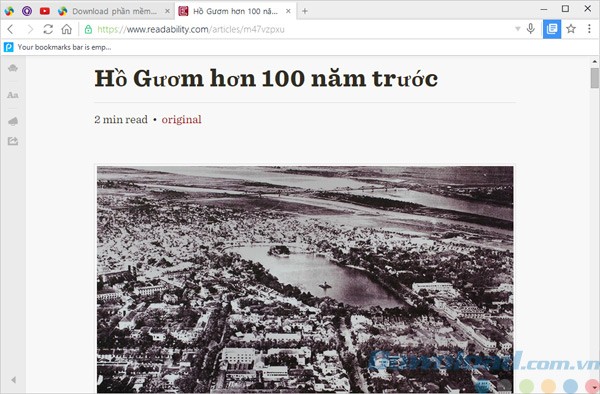Viewport: 600px width, 394px height.
Task: Bookmark this page with star icon
Action: pyautogui.click(x=571, y=29)
